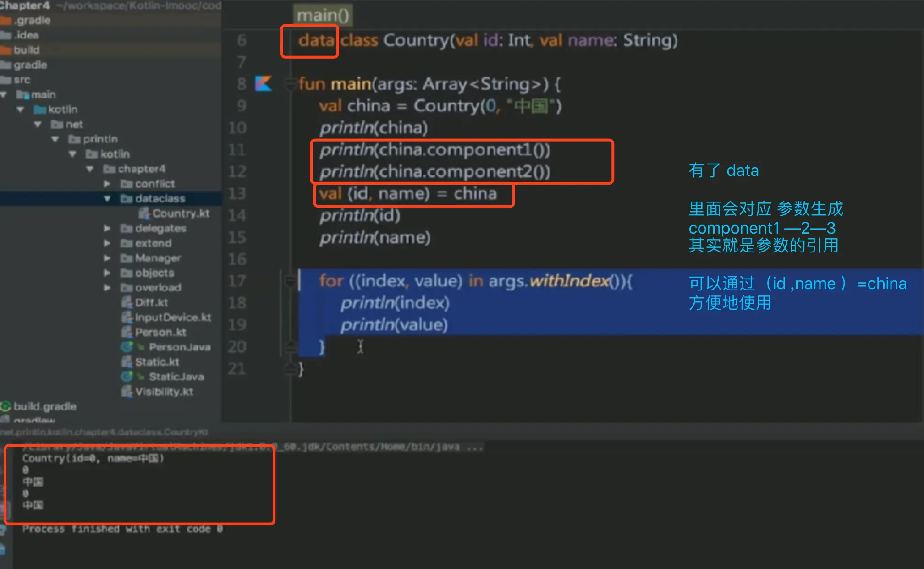
Task: Toggle the main function fold marker
Action: coord(290,84)
